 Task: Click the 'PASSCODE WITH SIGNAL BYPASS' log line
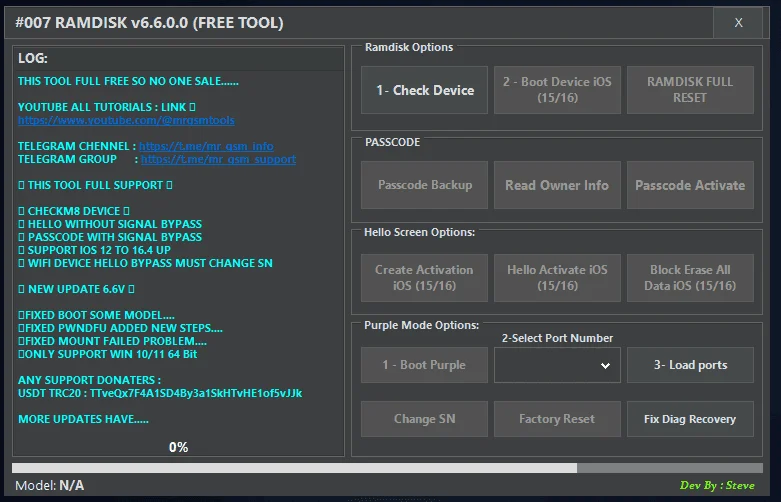tap(110, 237)
